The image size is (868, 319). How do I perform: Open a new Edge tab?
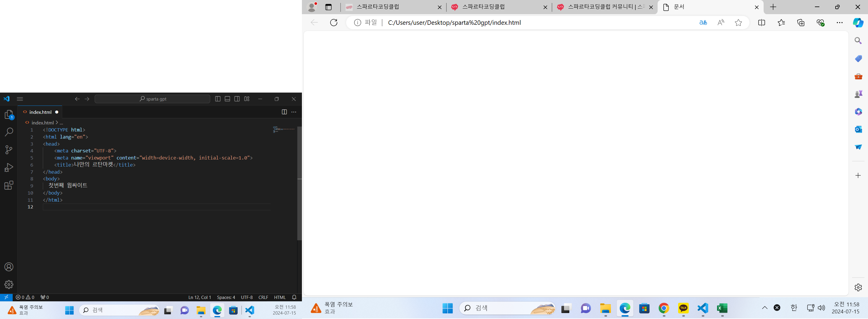pos(773,7)
